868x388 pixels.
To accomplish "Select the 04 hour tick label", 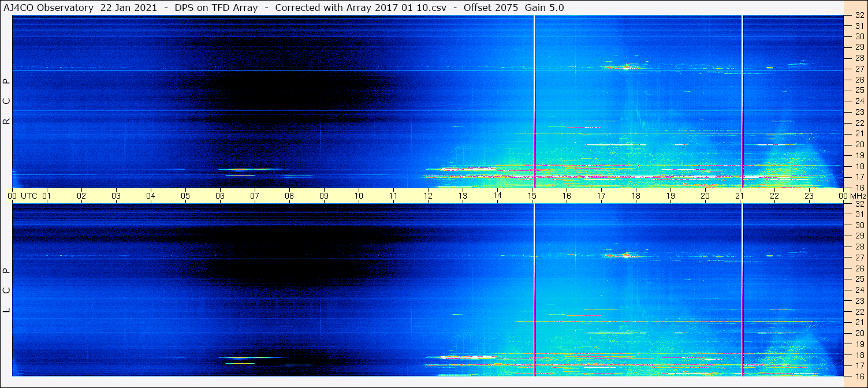I will (151, 196).
